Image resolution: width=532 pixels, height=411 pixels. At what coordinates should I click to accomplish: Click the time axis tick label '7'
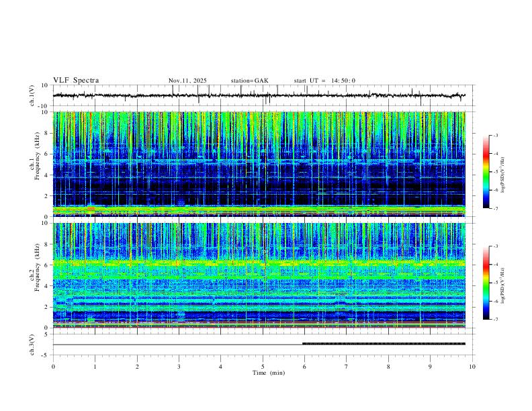pos(347,367)
